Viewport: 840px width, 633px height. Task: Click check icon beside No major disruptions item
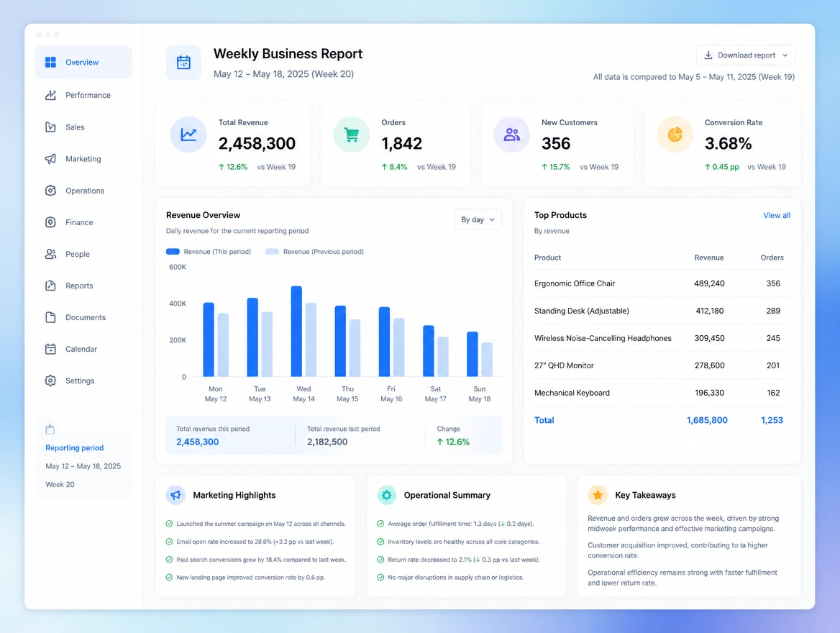click(380, 578)
